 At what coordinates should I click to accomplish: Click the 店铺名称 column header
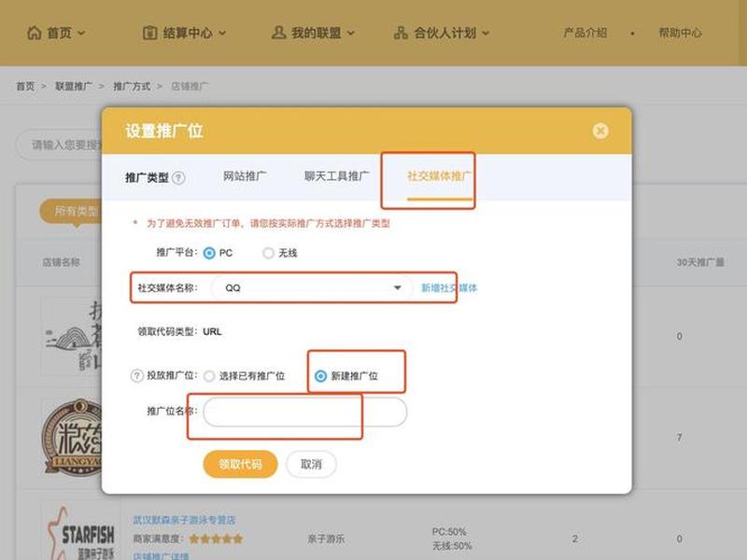point(62,262)
